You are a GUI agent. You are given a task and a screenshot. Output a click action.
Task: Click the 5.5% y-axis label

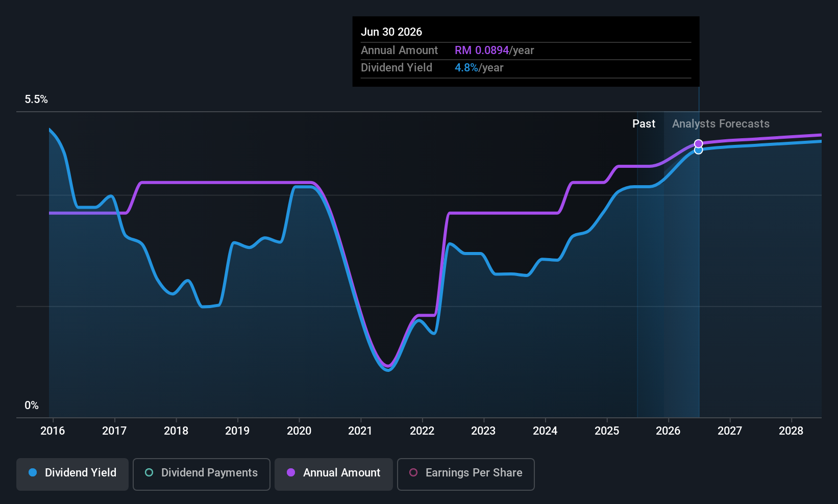click(x=36, y=99)
